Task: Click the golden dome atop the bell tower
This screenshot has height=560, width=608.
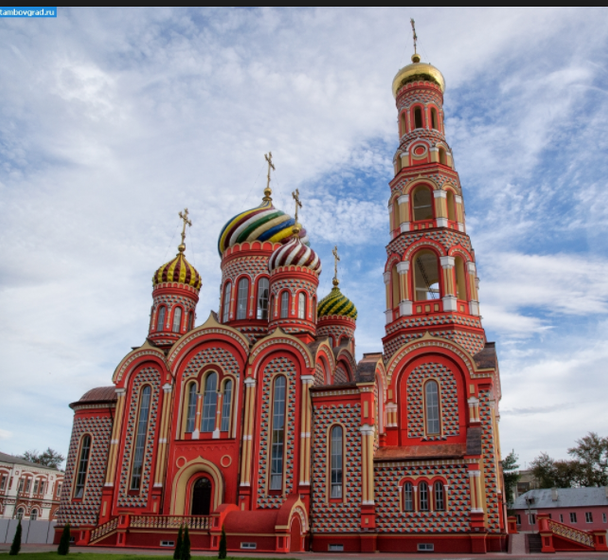Action: click(418, 76)
